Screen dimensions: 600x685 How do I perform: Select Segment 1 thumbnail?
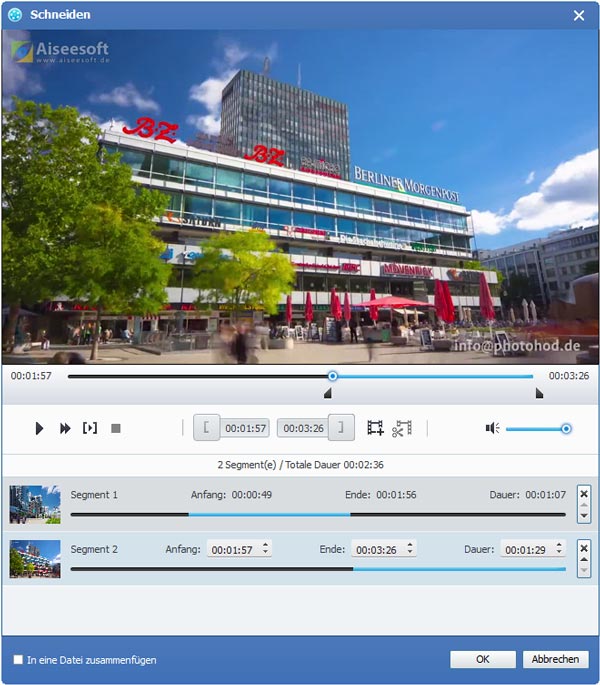click(x=35, y=505)
